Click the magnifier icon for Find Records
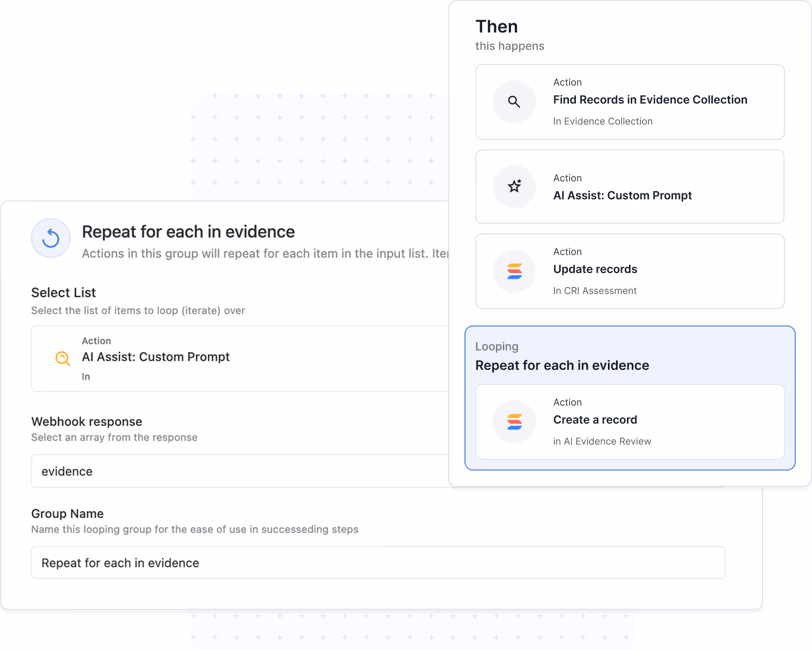Screen dimensions: 812x650 [x=514, y=102]
